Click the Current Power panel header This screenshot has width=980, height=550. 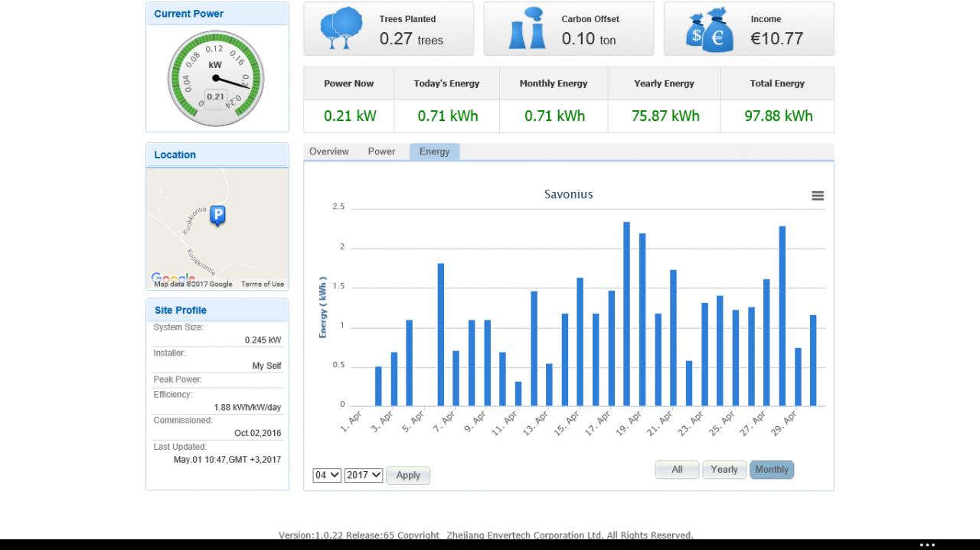click(x=217, y=14)
